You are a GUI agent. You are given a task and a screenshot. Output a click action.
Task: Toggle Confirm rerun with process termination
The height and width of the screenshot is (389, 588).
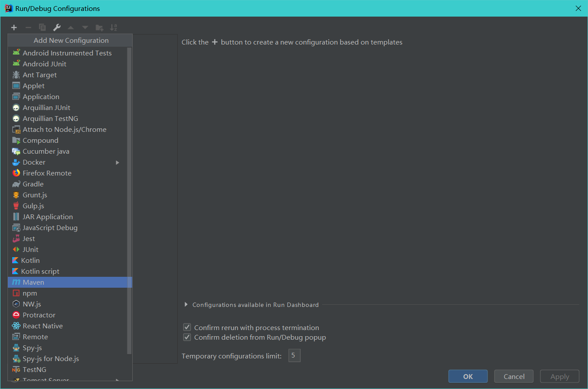coord(187,327)
